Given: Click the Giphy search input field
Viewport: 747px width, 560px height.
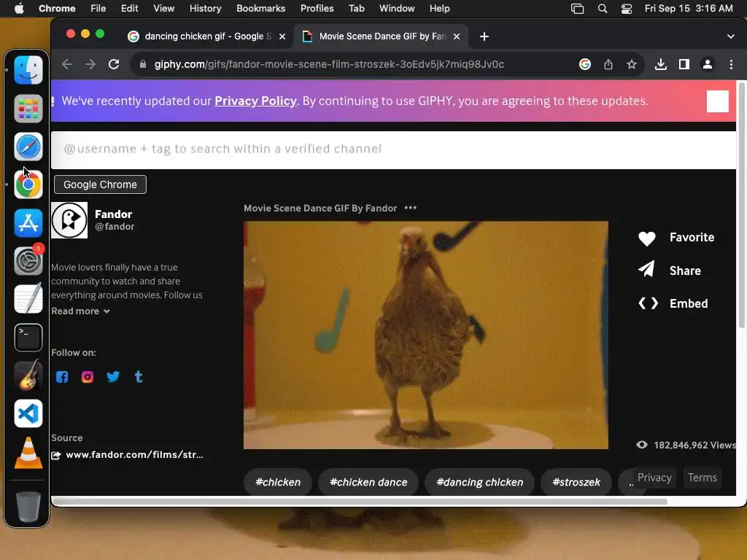Looking at the screenshot, I should click(393, 149).
